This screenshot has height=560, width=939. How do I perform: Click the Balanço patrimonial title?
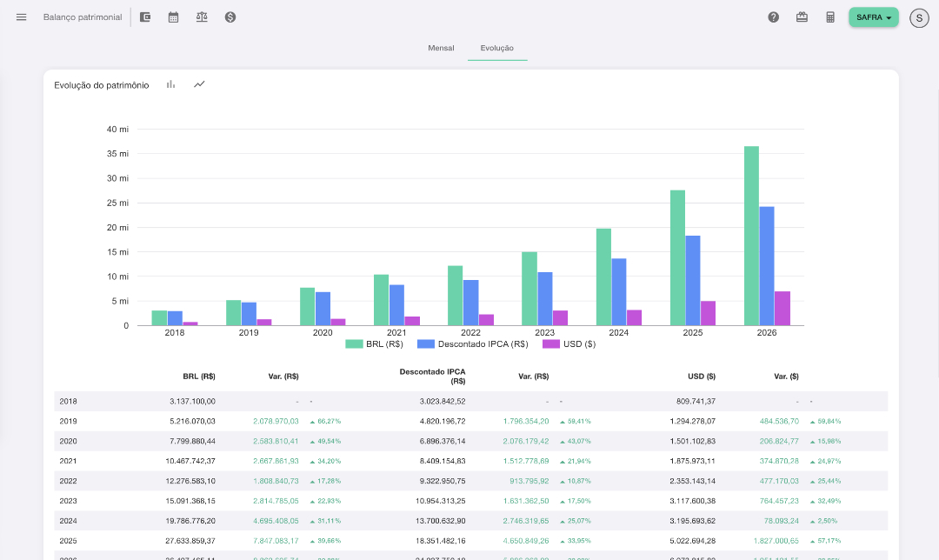point(83,17)
